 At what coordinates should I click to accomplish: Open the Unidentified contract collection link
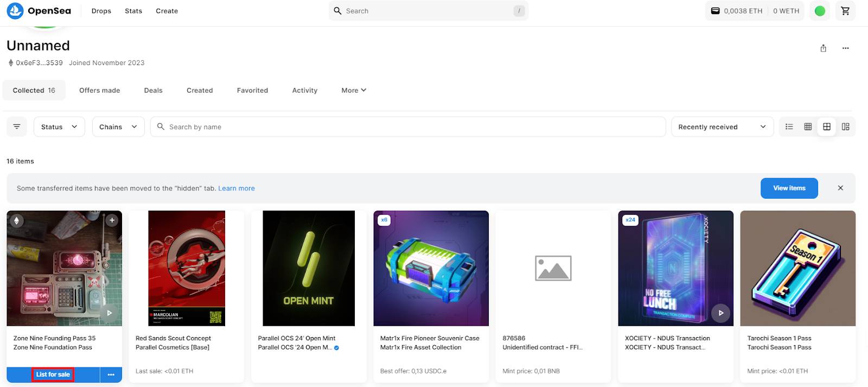[x=542, y=347]
